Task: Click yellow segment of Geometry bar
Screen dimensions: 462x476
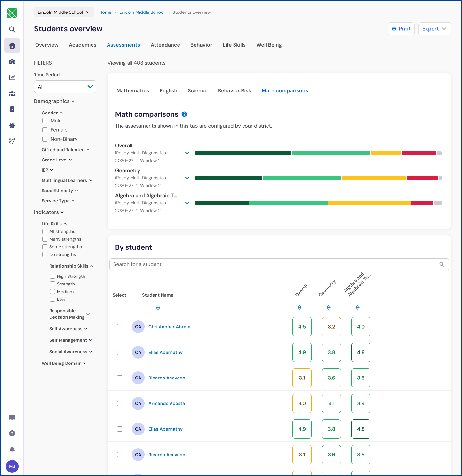Action: 374,178
